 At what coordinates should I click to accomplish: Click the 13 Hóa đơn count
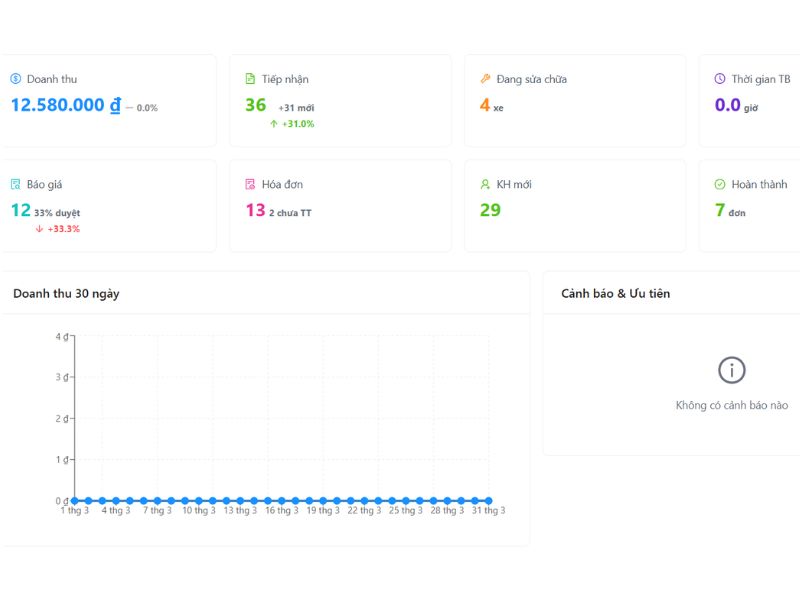255,210
